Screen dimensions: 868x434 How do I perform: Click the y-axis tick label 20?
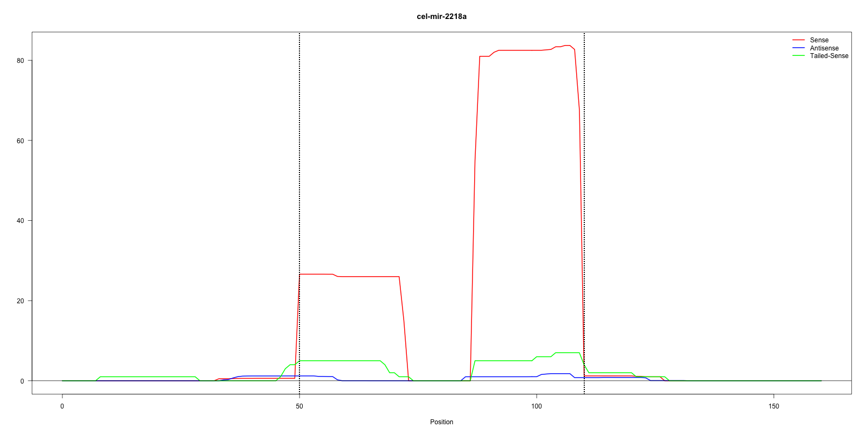(21, 301)
